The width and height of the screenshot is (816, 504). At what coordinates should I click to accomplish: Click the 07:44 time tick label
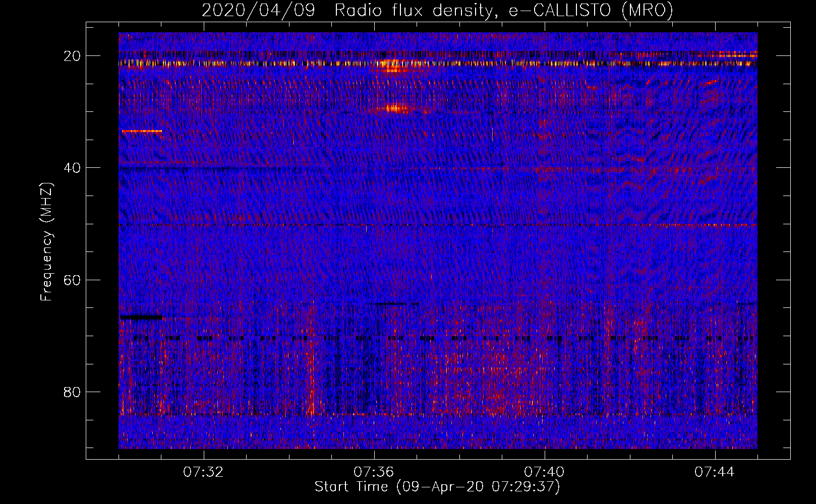715,472
